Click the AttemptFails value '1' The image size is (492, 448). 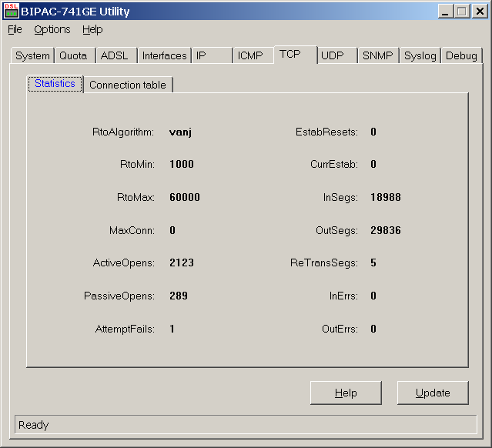172,329
